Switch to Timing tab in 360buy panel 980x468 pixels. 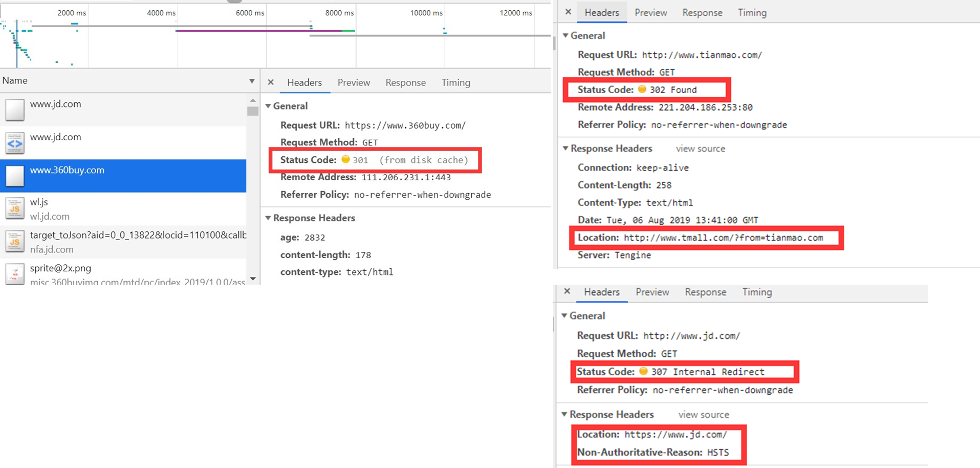coord(455,82)
